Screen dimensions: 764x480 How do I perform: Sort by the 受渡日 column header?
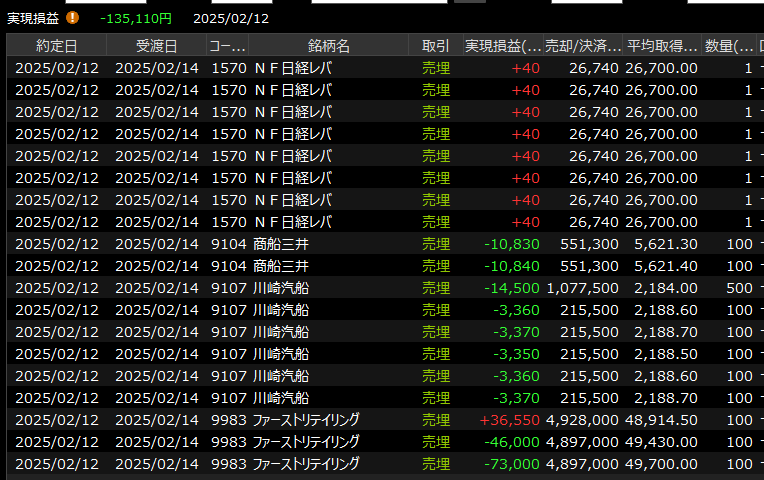(x=156, y=46)
